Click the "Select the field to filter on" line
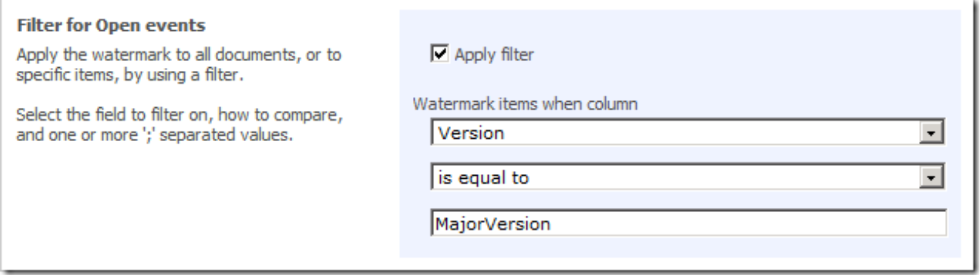980x275 pixels. point(179,115)
